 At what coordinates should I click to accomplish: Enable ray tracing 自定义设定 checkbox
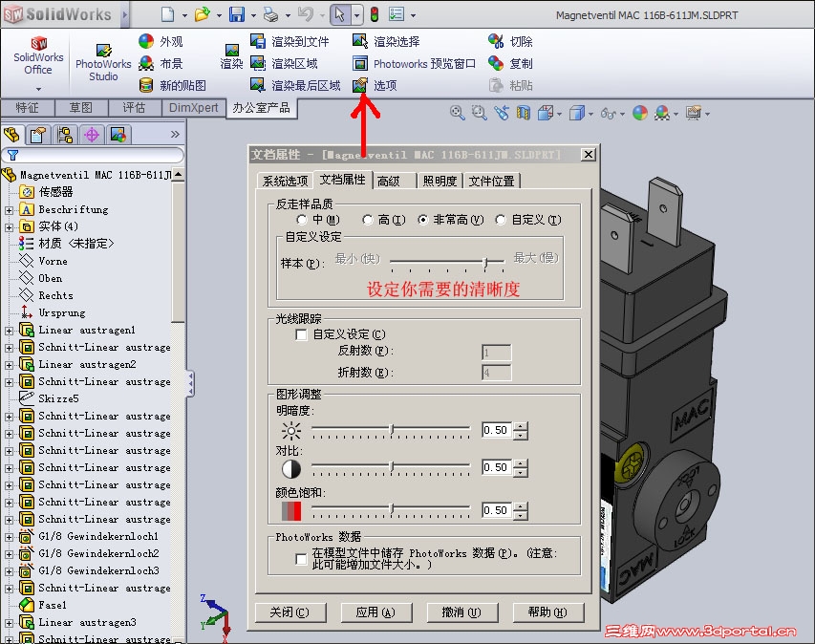pos(301,334)
